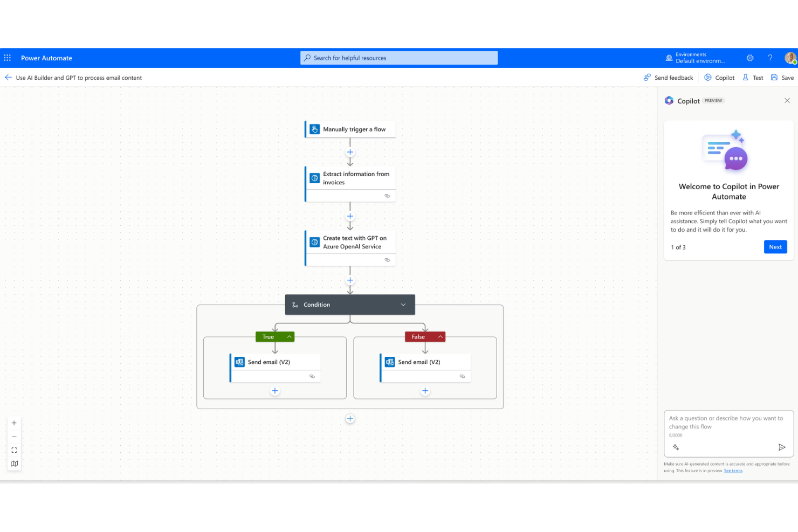This screenshot has width=798, height=532.
Task: Add a step below the Condition block
Action: pos(350,419)
